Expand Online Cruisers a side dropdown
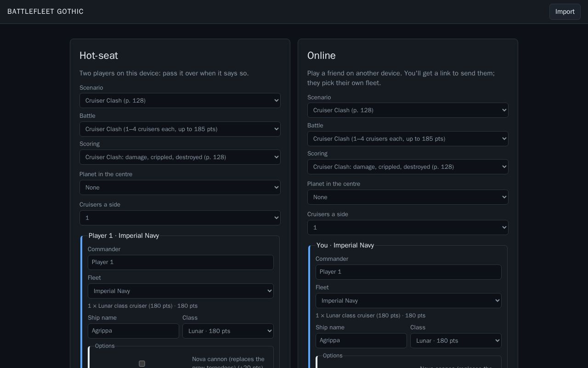Viewport: 588px width, 368px height. coord(408,228)
